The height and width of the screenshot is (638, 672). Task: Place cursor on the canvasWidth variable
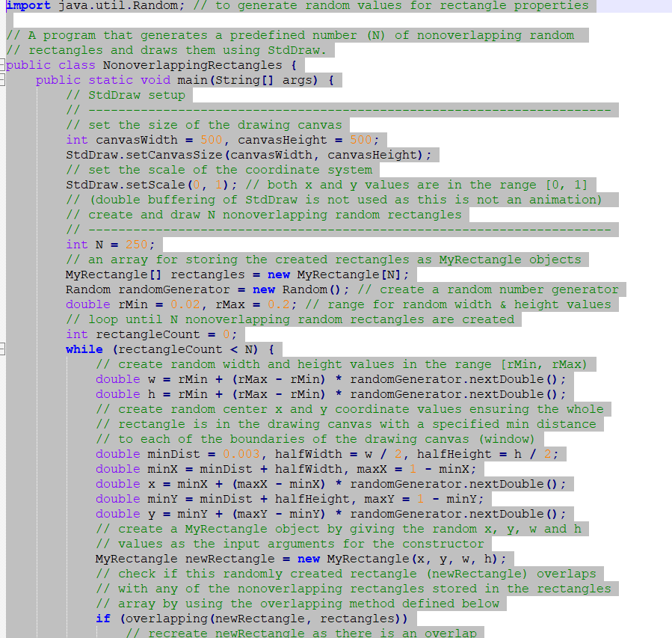click(x=135, y=140)
